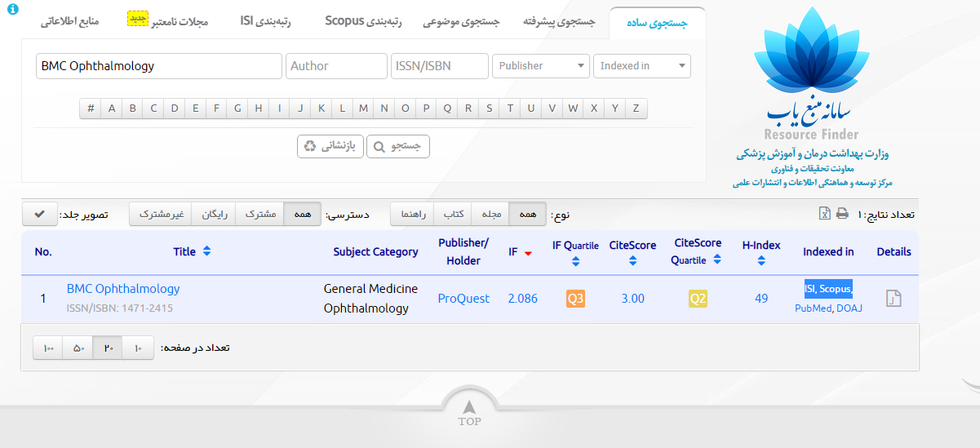Click the Author input field
980x448 pixels.
click(336, 66)
